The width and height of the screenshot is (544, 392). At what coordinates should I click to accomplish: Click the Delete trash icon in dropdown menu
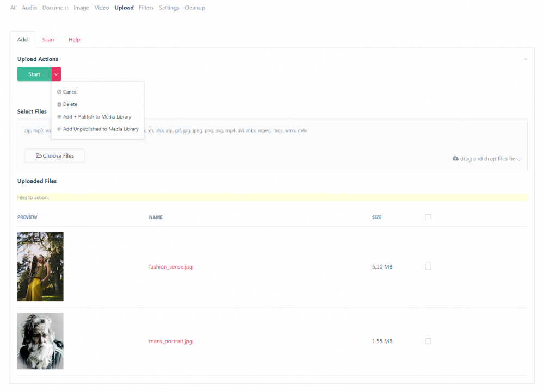coord(60,104)
